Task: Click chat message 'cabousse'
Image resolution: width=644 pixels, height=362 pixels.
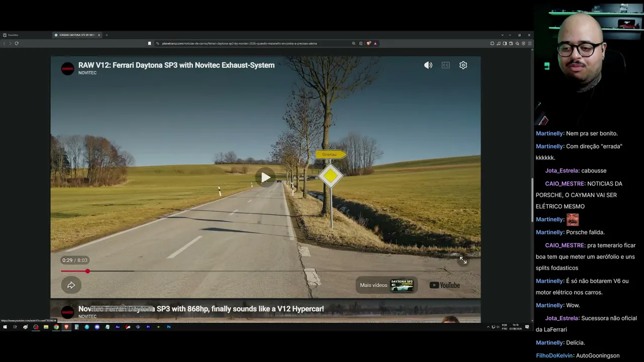Action: tap(594, 170)
